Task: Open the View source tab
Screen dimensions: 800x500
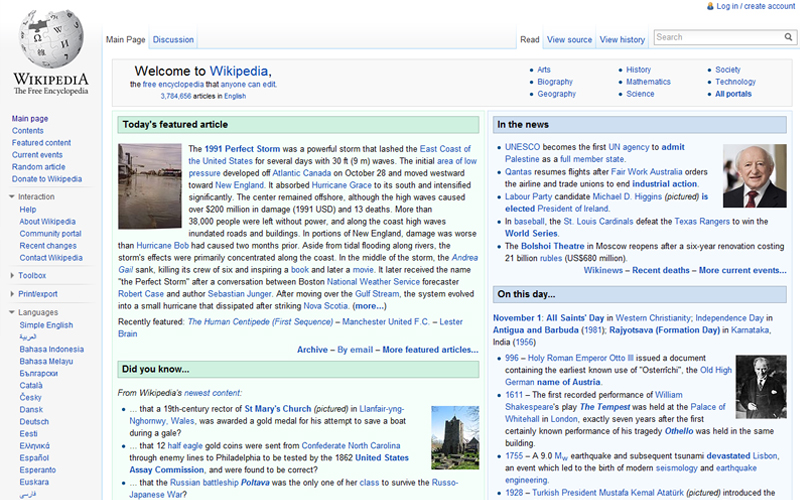Action: point(569,39)
